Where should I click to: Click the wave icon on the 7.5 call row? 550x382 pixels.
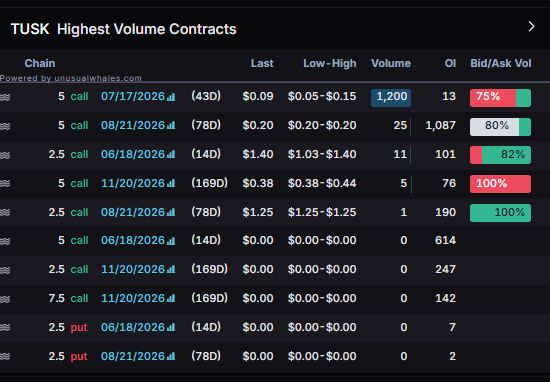pyautogui.click(x=5, y=299)
